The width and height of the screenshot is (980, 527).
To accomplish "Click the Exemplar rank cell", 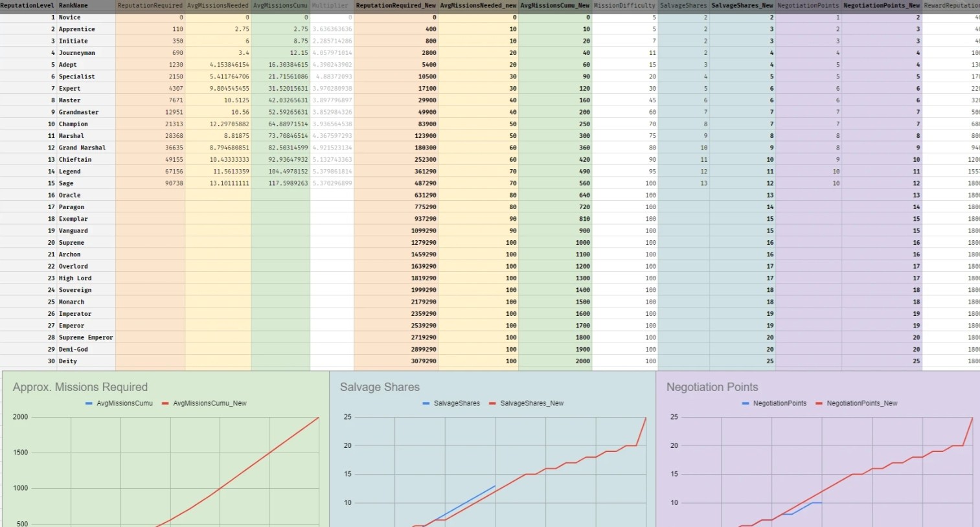I will (86, 219).
